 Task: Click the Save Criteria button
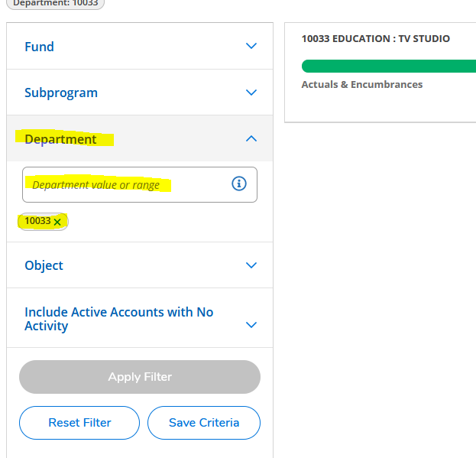pos(204,423)
